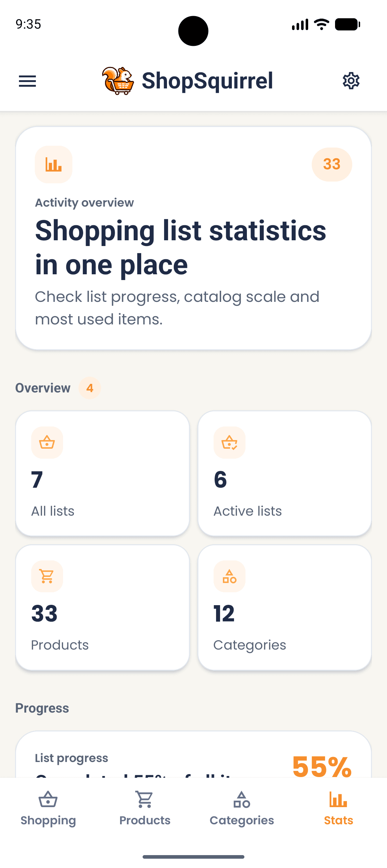Select the shopping cart icon on Products card
Screen dimensions: 387x868
pyautogui.click(x=47, y=576)
